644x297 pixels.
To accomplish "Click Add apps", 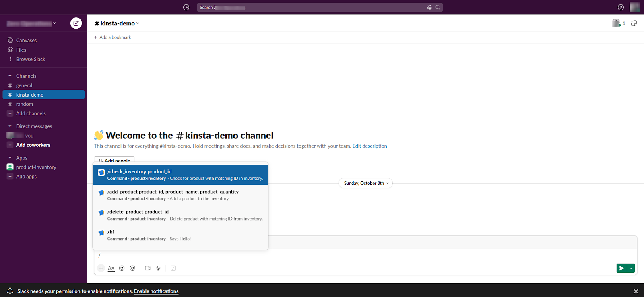I will click(x=26, y=176).
